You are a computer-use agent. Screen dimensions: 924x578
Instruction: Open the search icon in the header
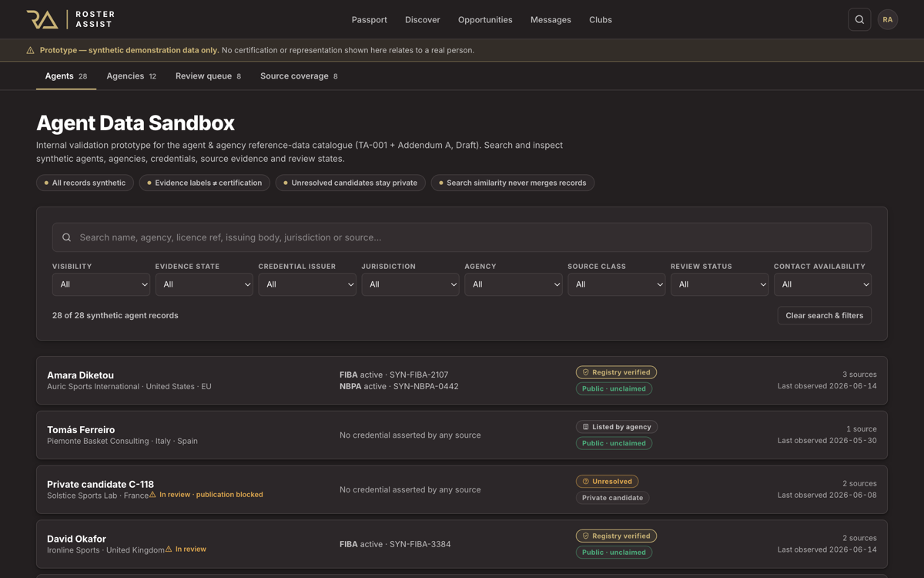pos(859,19)
